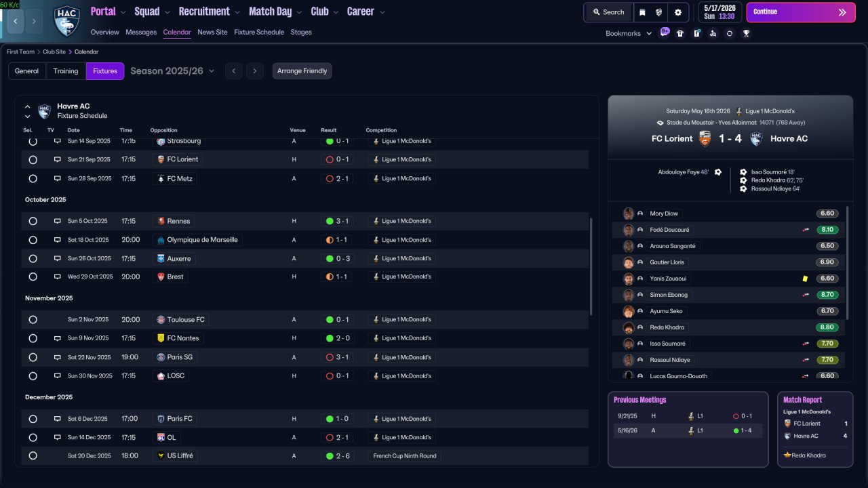Click the yellow card icon for Yanis Zouaoui
This screenshot has height=488, width=868.
pyautogui.click(x=805, y=279)
